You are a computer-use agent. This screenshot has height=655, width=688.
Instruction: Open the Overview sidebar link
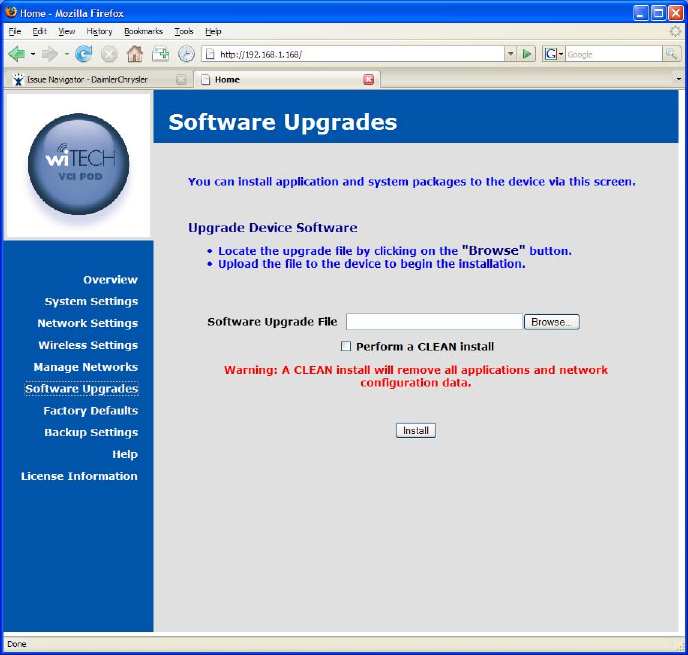point(110,280)
